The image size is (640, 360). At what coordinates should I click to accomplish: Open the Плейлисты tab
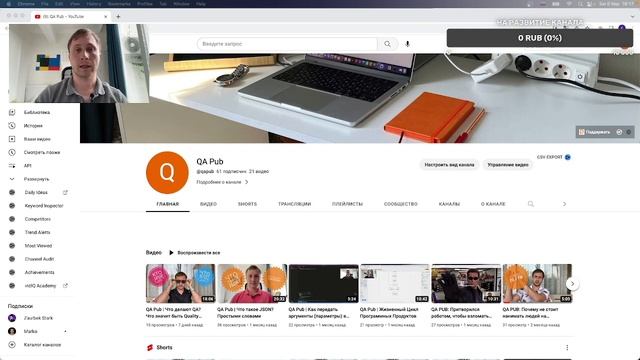[347, 204]
